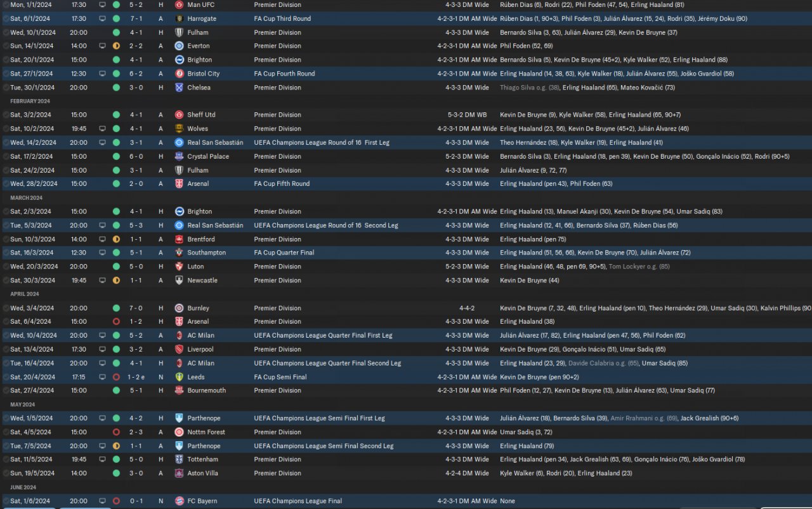Click the None scorers entry on the FC Bayern row

[x=507, y=501]
